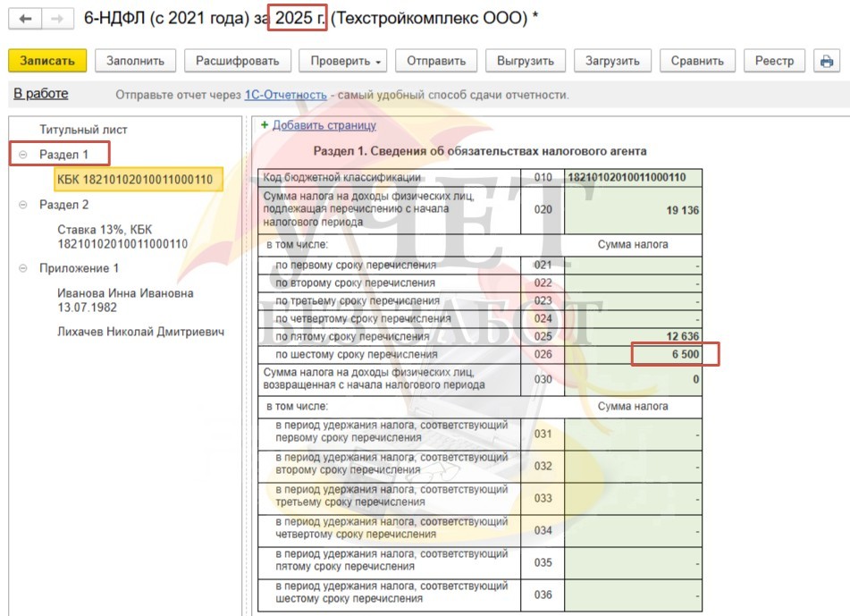Collapse the Раздел 2 tree node

(22, 205)
